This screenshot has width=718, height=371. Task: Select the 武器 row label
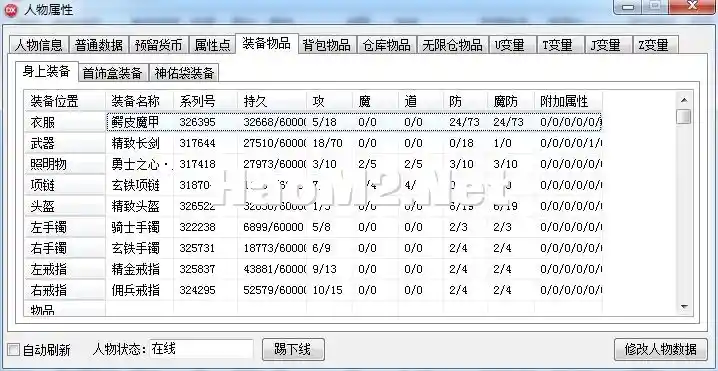pos(65,143)
